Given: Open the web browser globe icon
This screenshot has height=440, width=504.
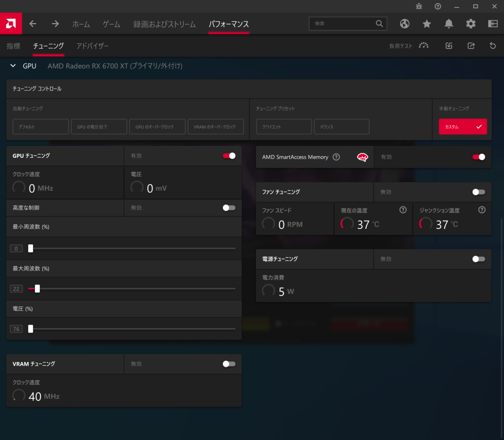Looking at the screenshot, I should coord(405,24).
